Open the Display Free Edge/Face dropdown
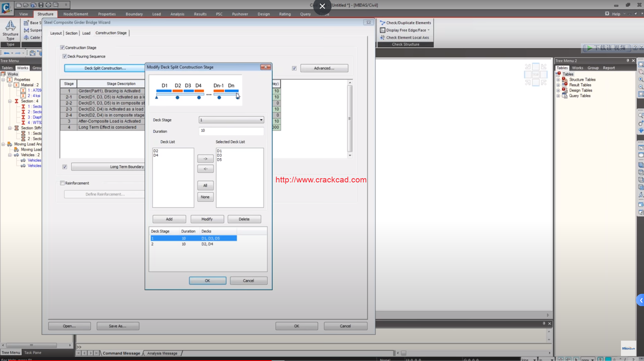Viewport: 644px width, 361px height. [428, 30]
